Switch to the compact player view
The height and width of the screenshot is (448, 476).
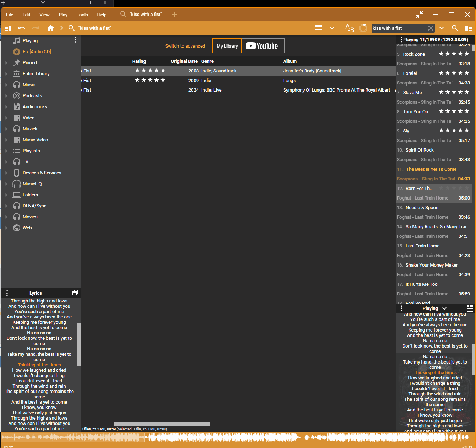coord(420,15)
